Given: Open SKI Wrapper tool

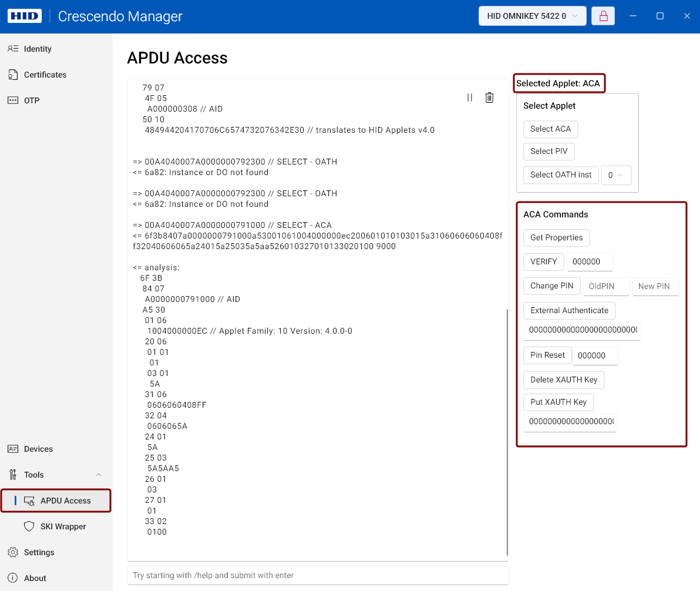Looking at the screenshot, I should [x=56, y=526].
